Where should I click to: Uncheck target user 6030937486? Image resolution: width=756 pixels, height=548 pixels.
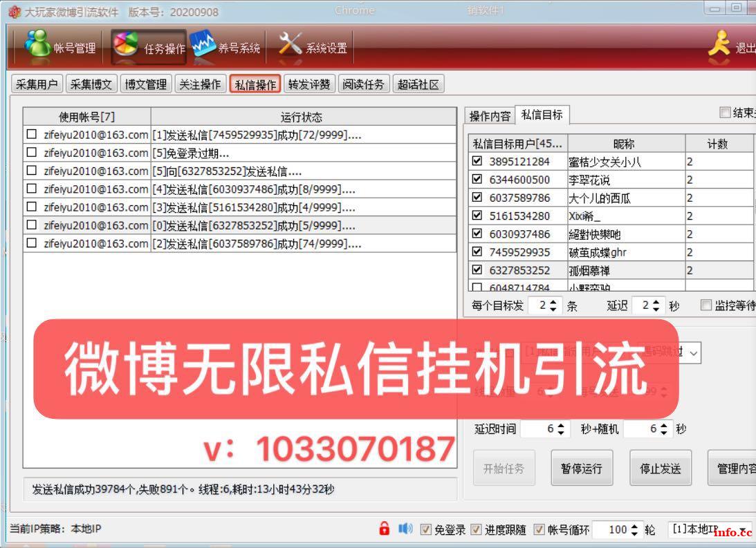coord(477,233)
